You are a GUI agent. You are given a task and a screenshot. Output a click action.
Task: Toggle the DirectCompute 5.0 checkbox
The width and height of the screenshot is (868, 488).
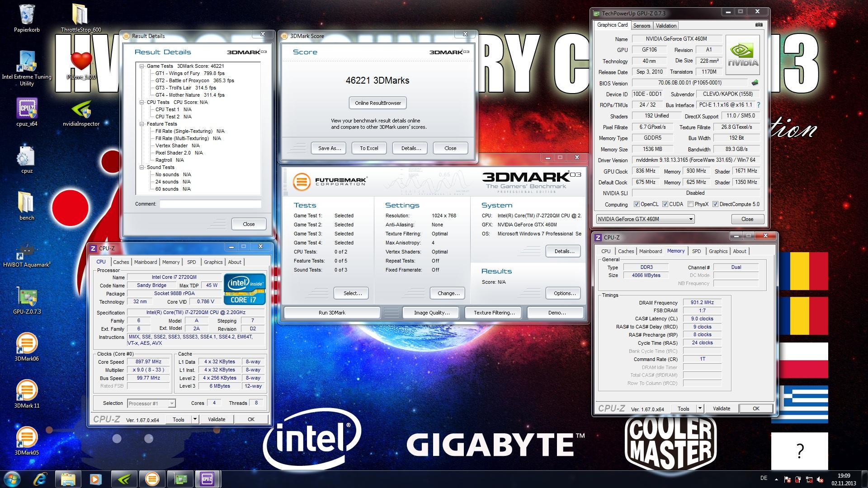[715, 204]
